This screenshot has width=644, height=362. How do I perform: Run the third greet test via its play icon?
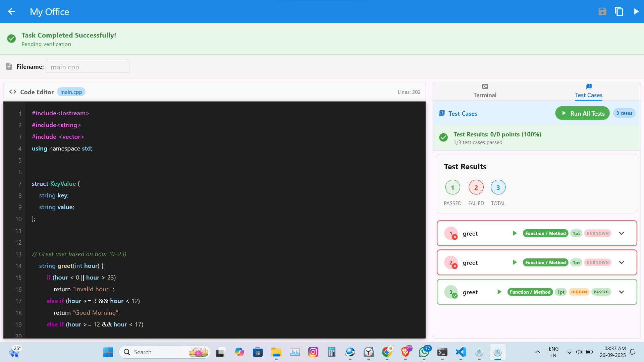click(x=499, y=292)
